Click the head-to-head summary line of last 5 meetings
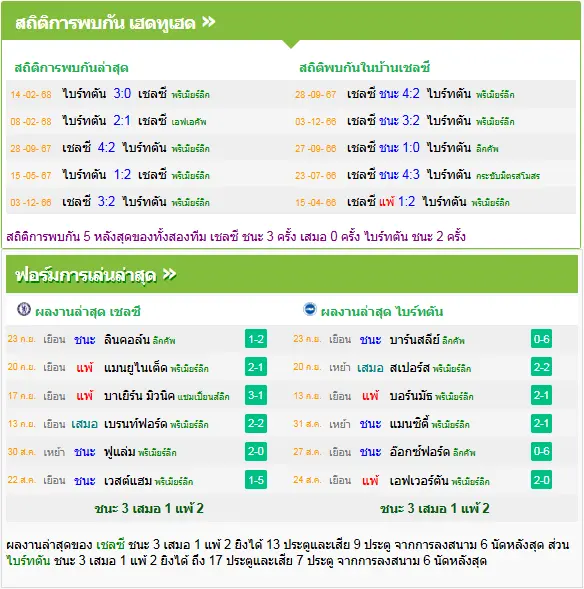Image resolution: width=584 pixels, height=589 pixels. [236, 236]
